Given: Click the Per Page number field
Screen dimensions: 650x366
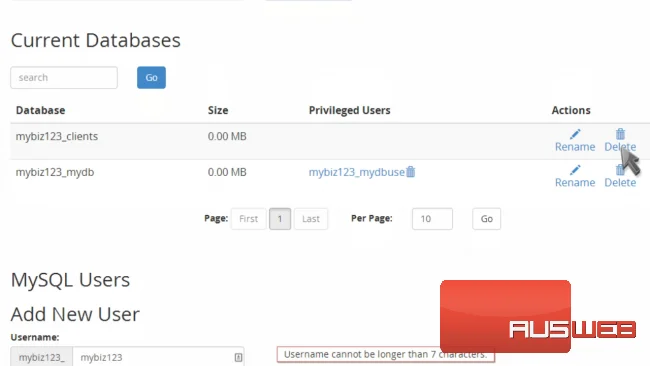Looking at the screenshot, I should (x=432, y=219).
